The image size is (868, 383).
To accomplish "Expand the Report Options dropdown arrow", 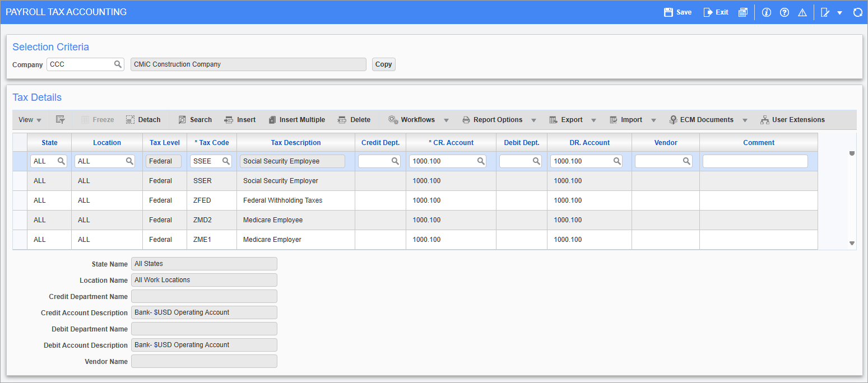I will [x=533, y=120].
